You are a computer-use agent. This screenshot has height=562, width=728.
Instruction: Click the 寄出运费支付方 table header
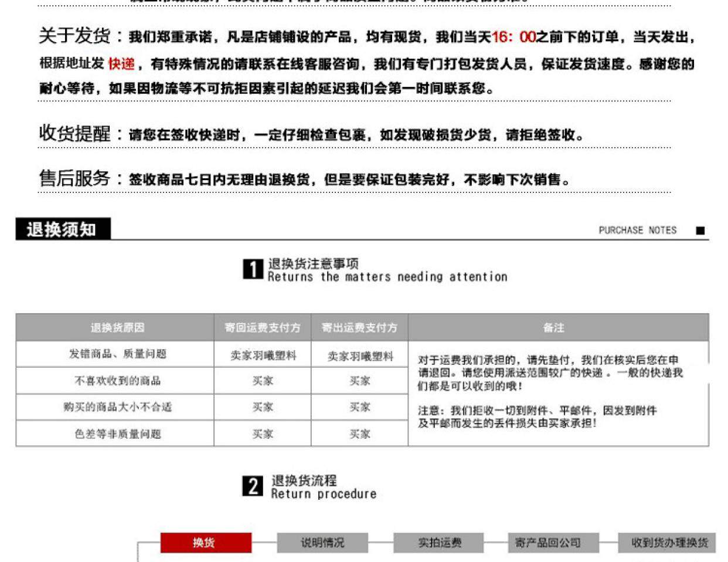tap(359, 327)
